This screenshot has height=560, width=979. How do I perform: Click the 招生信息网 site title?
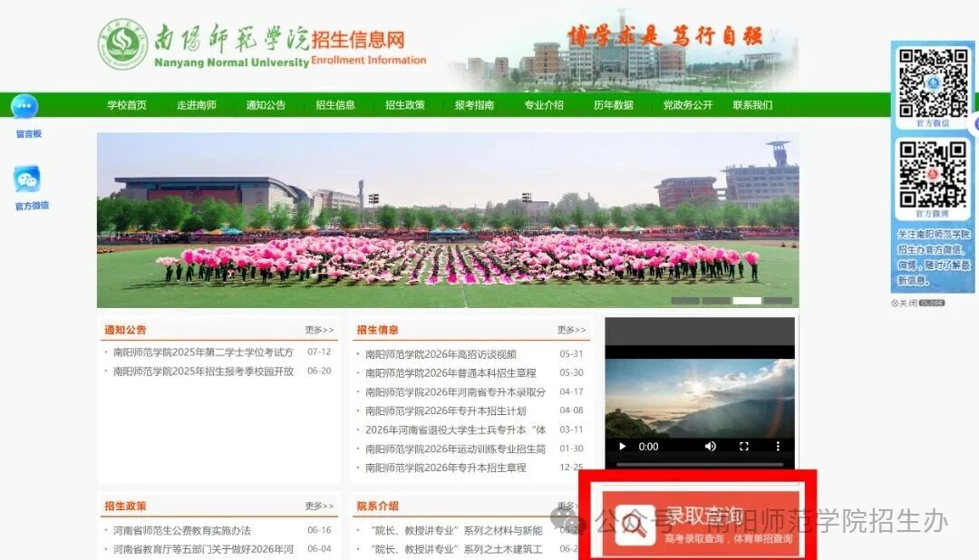(358, 40)
